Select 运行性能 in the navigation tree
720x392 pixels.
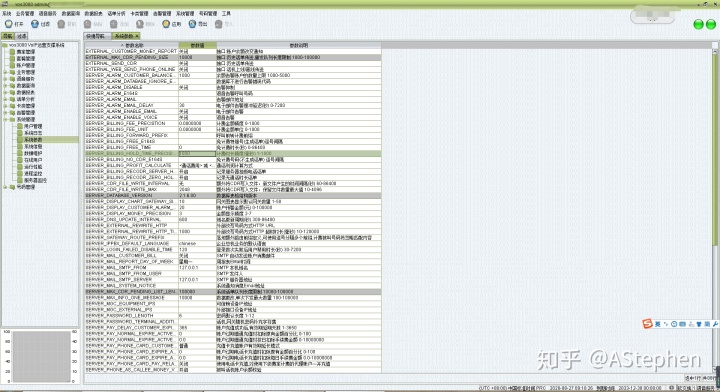tap(33, 167)
